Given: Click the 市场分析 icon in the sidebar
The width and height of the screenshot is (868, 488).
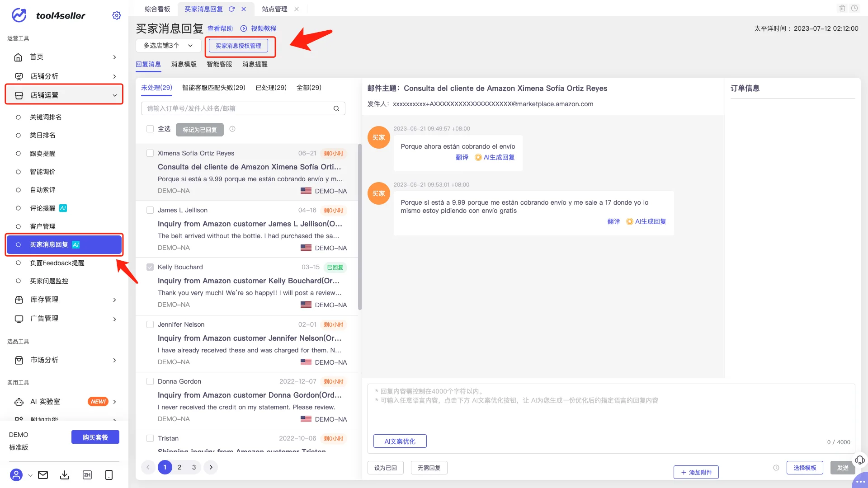Looking at the screenshot, I should pyautogui.click(x=19, y=360).
